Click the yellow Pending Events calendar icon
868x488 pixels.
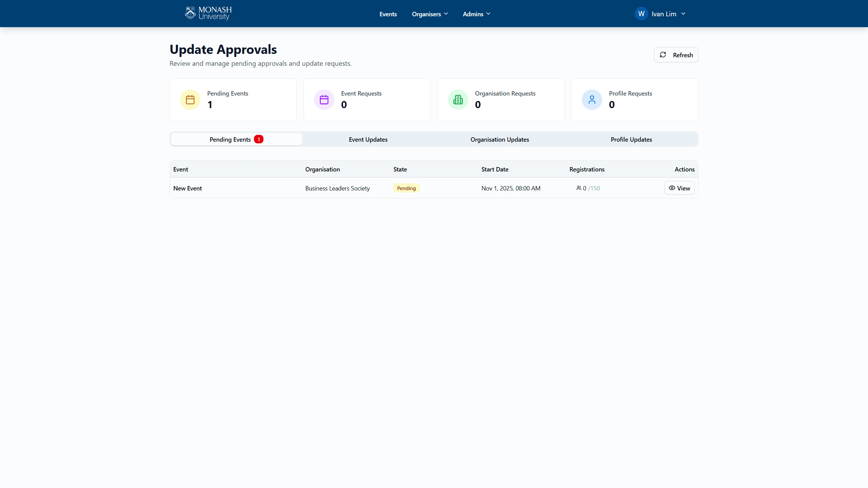click(x=190, y=100)
